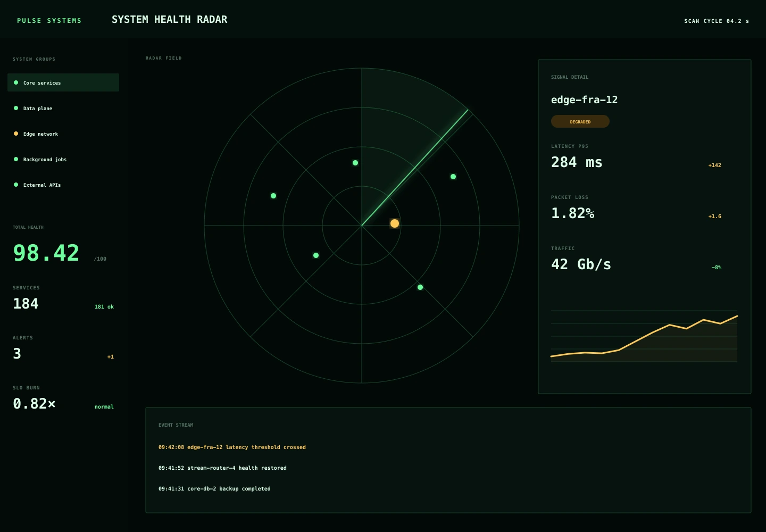Click the radar sweep line
The width and height of the screenshot is (766, 532).
(415, 168)
